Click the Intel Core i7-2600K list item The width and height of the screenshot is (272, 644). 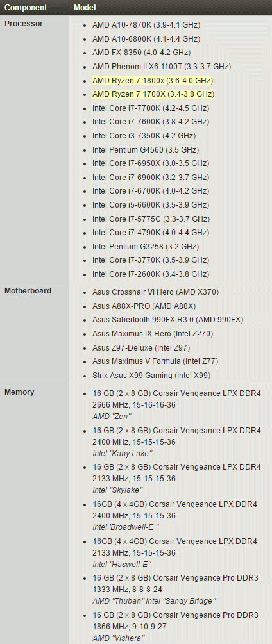coord(151,274)
